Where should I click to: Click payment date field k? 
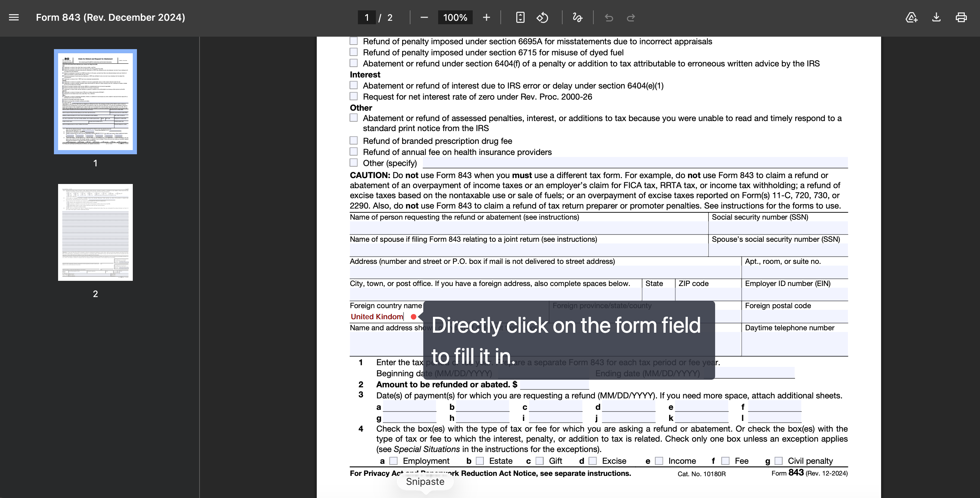coord(702,417)
